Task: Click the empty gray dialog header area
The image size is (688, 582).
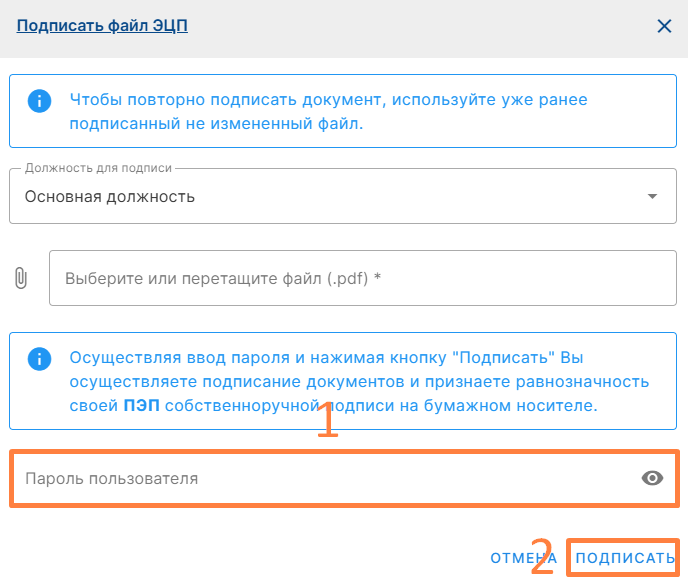Action: 420,26
